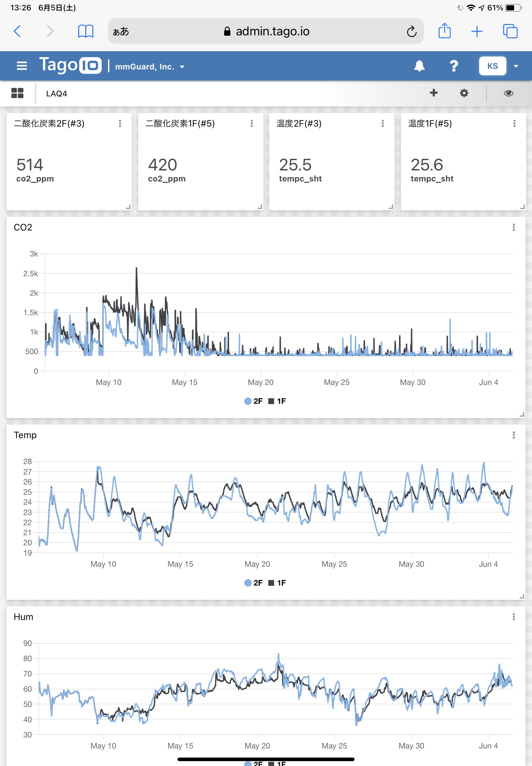Open Safari bookmarks book icon
The width and height of the screenshot is (532, 766).
[x=85, y=31]
